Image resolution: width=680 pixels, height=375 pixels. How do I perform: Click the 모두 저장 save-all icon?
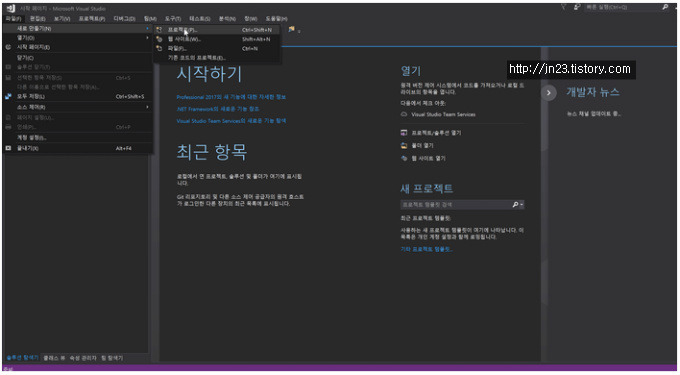8,96
